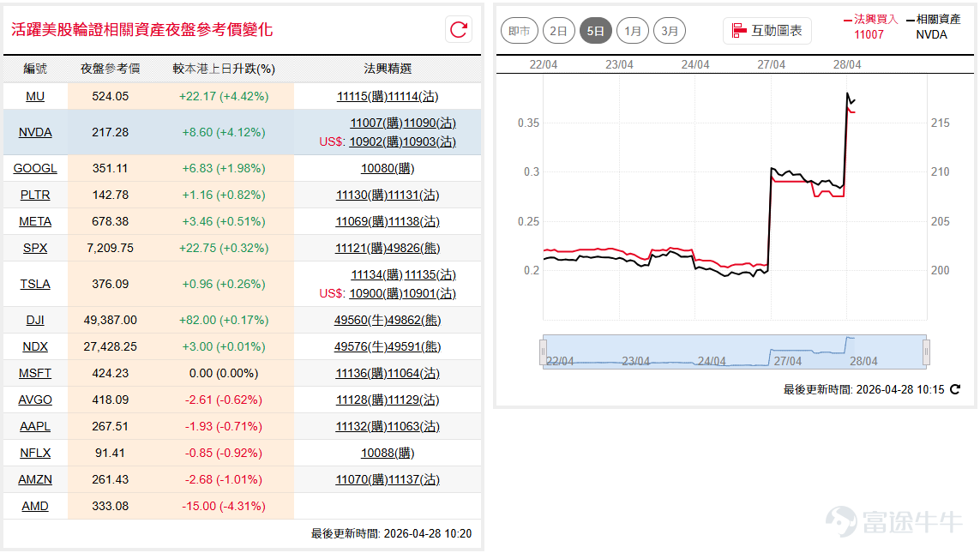Open the MSFT ticker link
The height and width of the screenshot is (553, 980).
coord(35,373)
